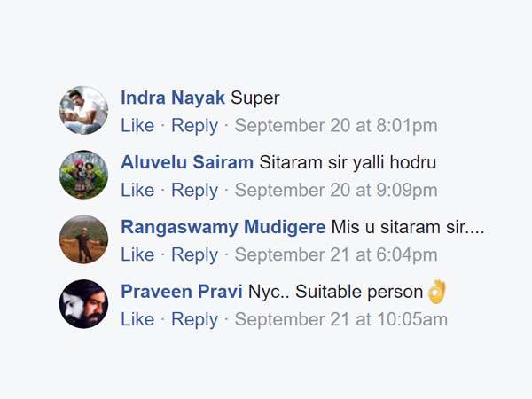Screen dimensions: 532x399
Task: Open Praveen Pravi's profile picture
Action: [83, 304]
